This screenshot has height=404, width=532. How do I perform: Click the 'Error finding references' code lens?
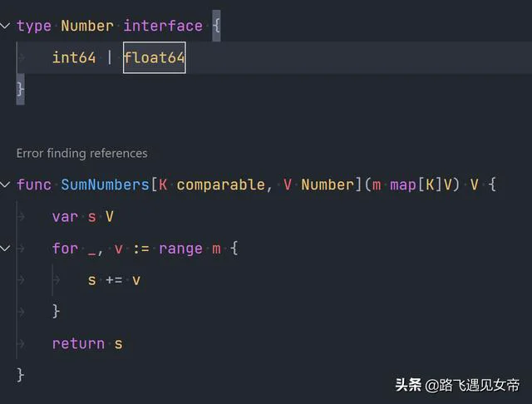pos(81,153)
